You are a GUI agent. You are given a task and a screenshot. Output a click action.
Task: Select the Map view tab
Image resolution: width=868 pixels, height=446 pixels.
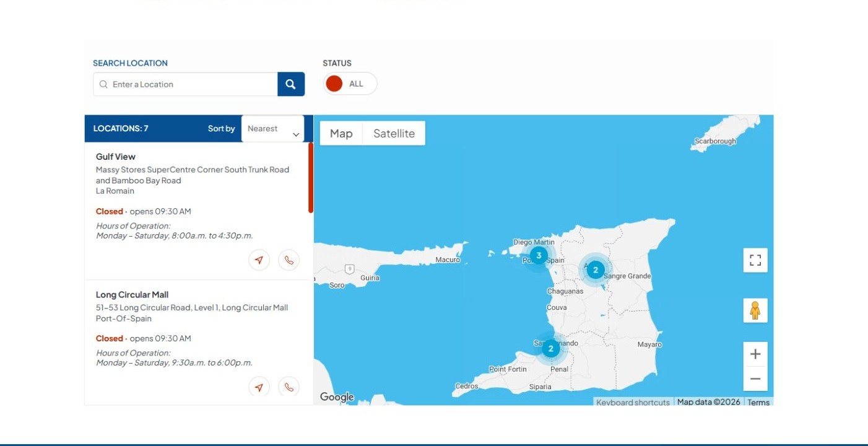point(341,133)
